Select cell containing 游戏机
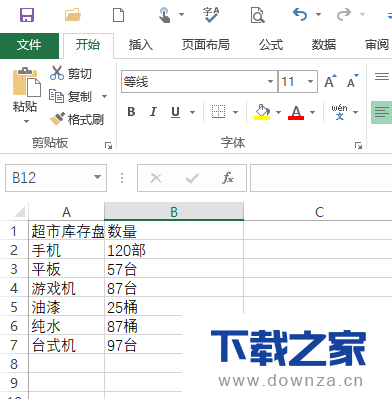The width and height of the screenshot is (392, 399). (67, 288)
